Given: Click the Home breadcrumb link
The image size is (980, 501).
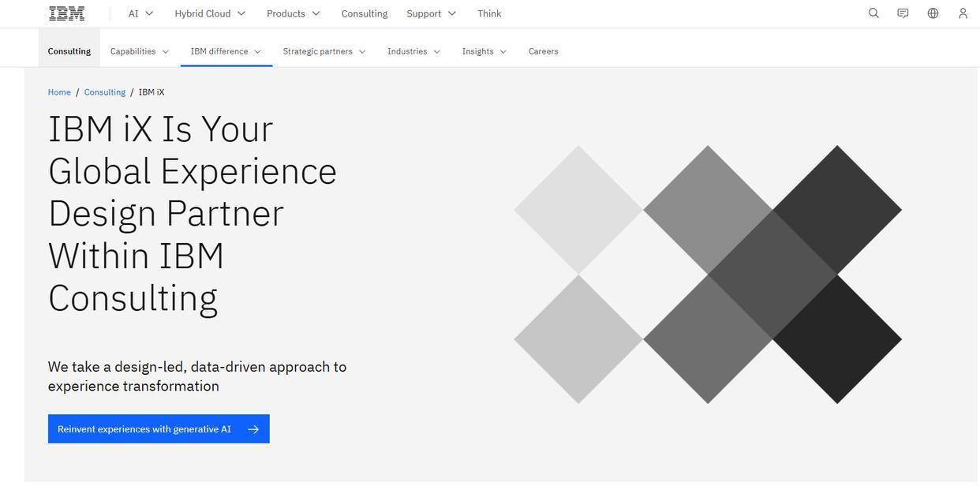Looking at the screenshot, I should (59, 92).
